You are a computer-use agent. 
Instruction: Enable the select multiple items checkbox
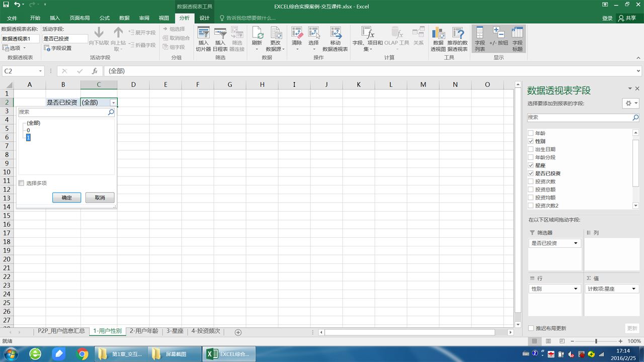(21, 183)
